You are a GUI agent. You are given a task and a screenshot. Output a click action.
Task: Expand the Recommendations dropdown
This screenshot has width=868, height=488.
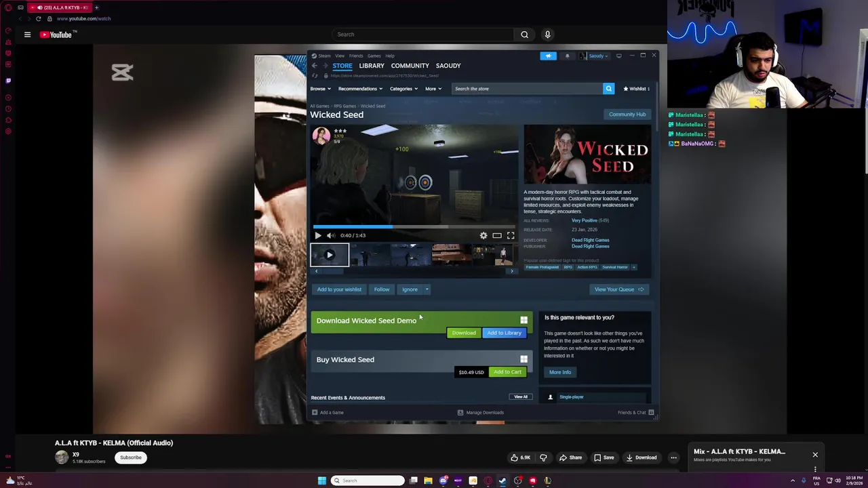[x=360, y=89]
